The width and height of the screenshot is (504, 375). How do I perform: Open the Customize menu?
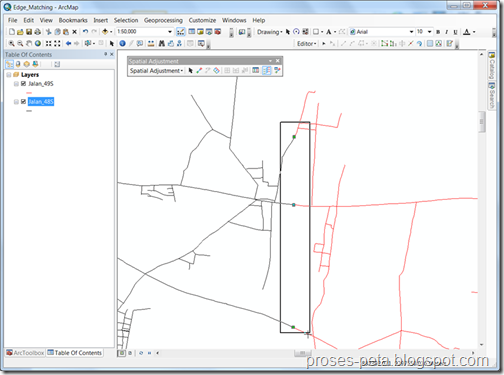pos(202,20)
